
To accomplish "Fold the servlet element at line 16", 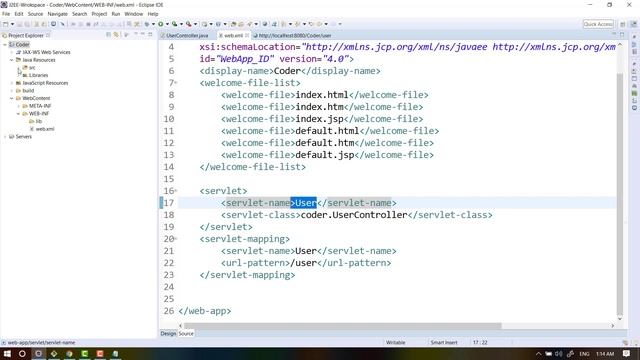I will [176, 191].
